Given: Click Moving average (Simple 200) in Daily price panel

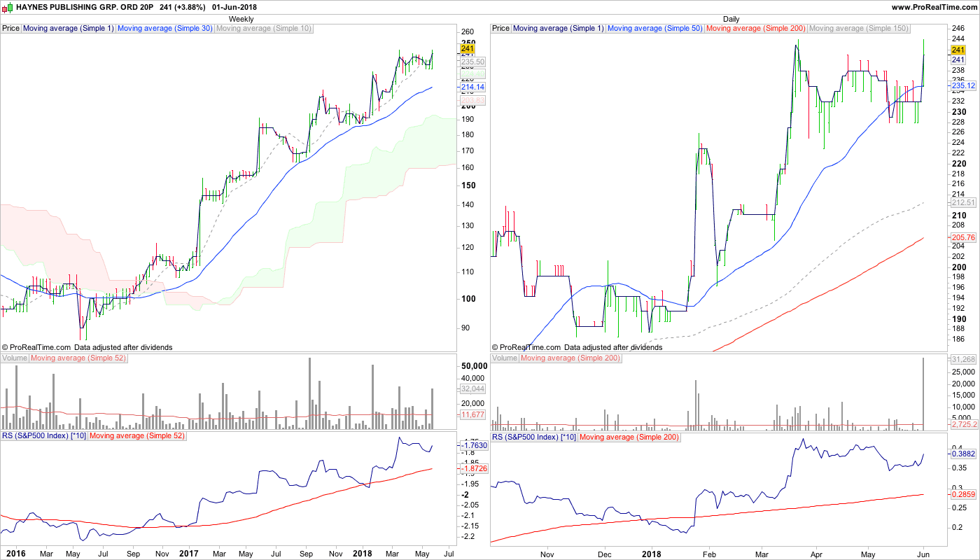Looking at the screenshot, I should [x=756, y=29].
